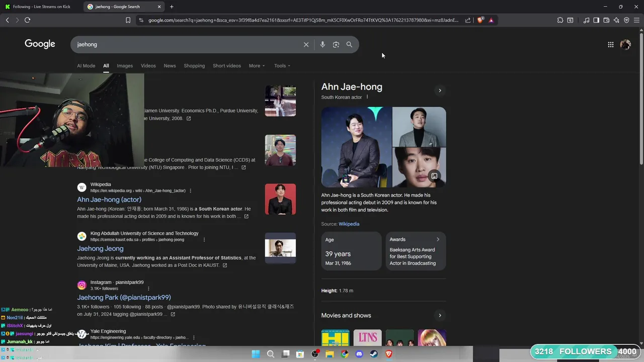Select the Images search tab
The image size is (644, 362).
point(125,66)
